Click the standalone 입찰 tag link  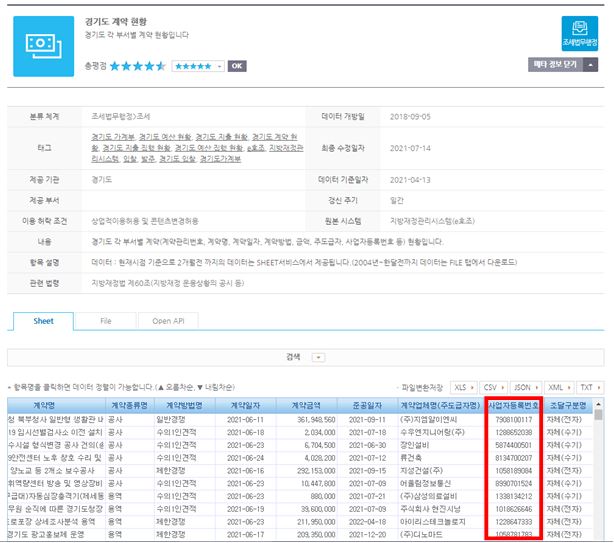click(129, 159)
